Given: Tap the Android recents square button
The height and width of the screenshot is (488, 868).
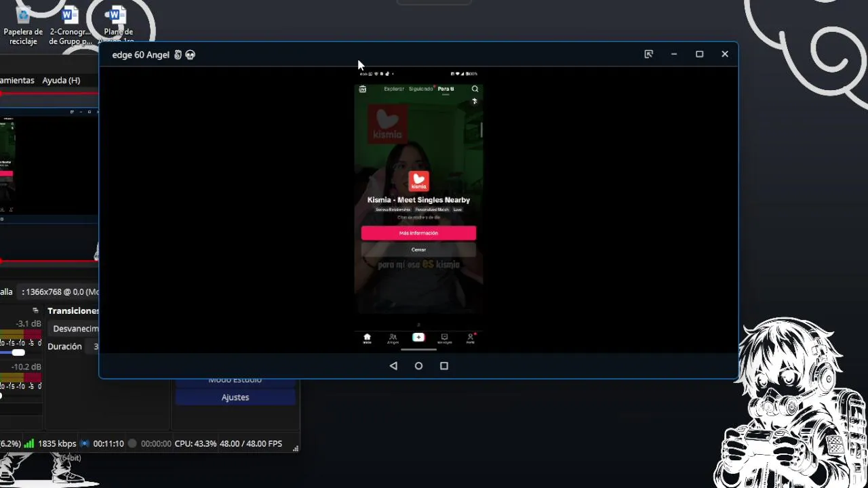Looking at the screenshot, I should pyautogui.click(x=444, y=366).
